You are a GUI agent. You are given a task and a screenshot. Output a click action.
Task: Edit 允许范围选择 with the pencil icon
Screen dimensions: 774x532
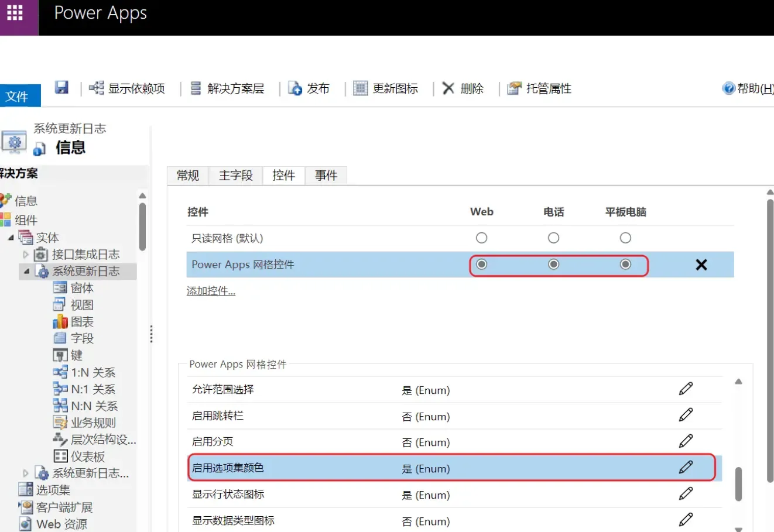pos(686,389)
